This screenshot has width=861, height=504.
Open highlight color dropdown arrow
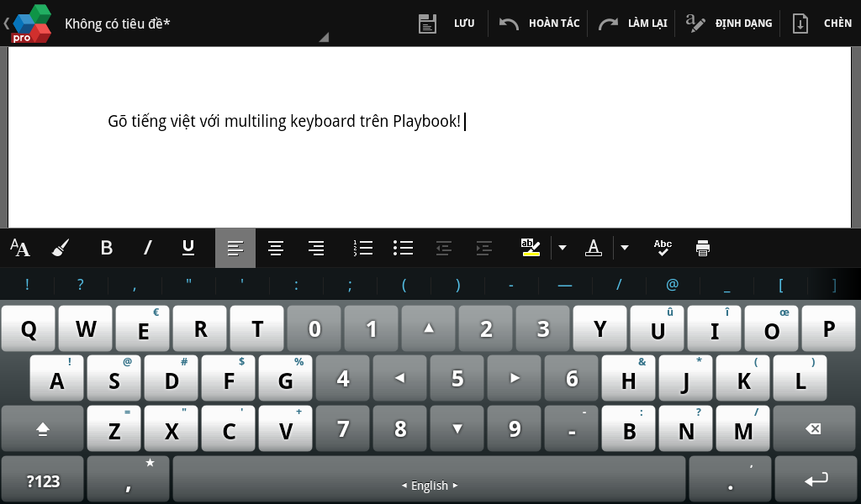pyautogui.click(x=563, y=248)
